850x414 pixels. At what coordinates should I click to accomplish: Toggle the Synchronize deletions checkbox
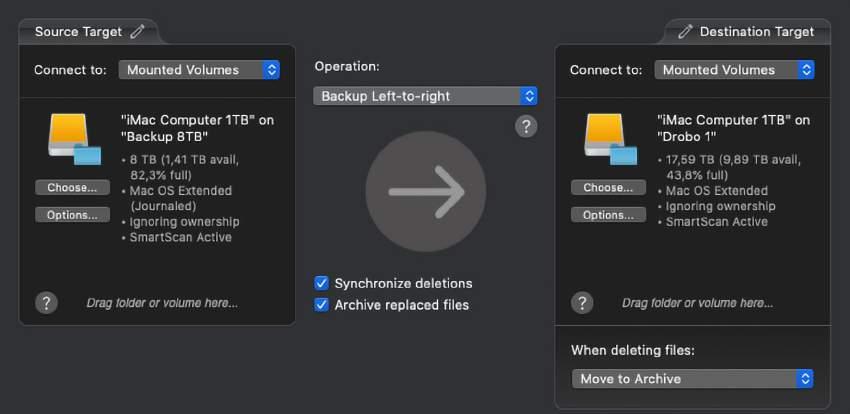322,283
